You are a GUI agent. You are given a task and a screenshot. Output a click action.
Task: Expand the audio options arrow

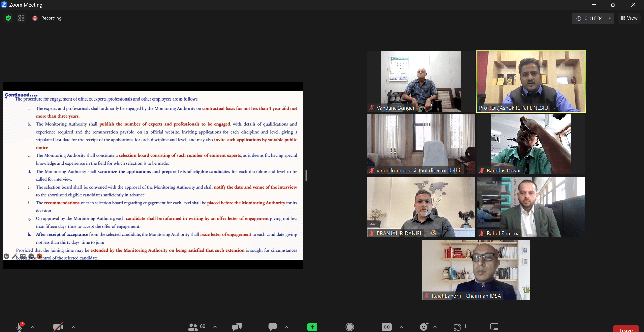(x=33, y=327)
